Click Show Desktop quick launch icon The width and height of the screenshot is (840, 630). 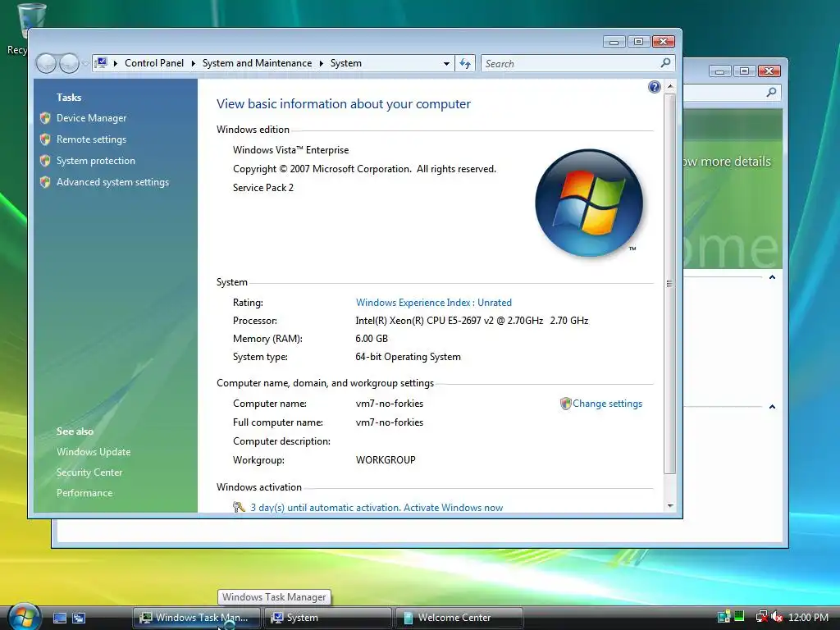coord(59,618)
